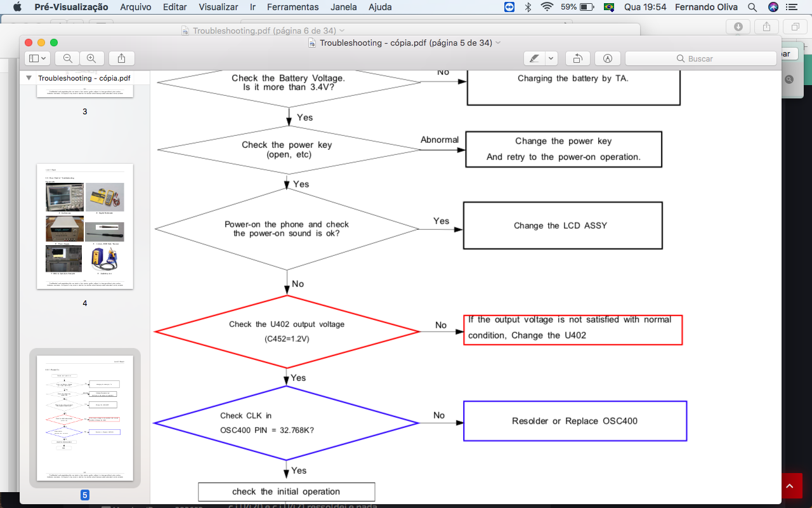Click 'Power-on the phone and check' text
The width and height of the screenshot is (812, 508).
pyautogui.click(x=287, y=224)
